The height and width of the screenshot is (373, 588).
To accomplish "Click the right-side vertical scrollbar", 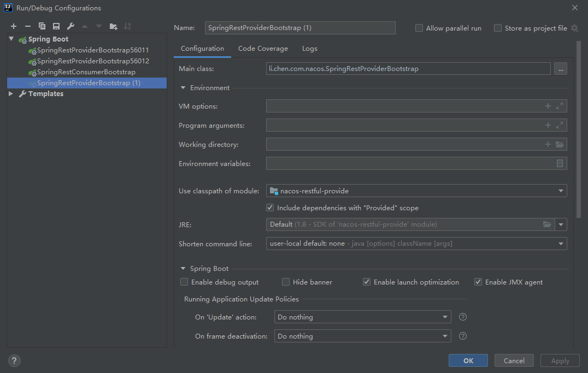I will point(578,129).
